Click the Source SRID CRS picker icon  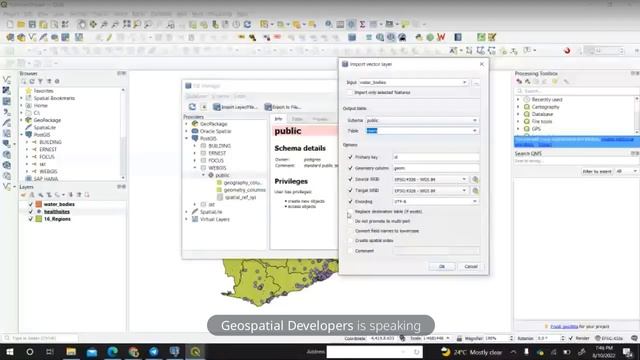(475, 179)
